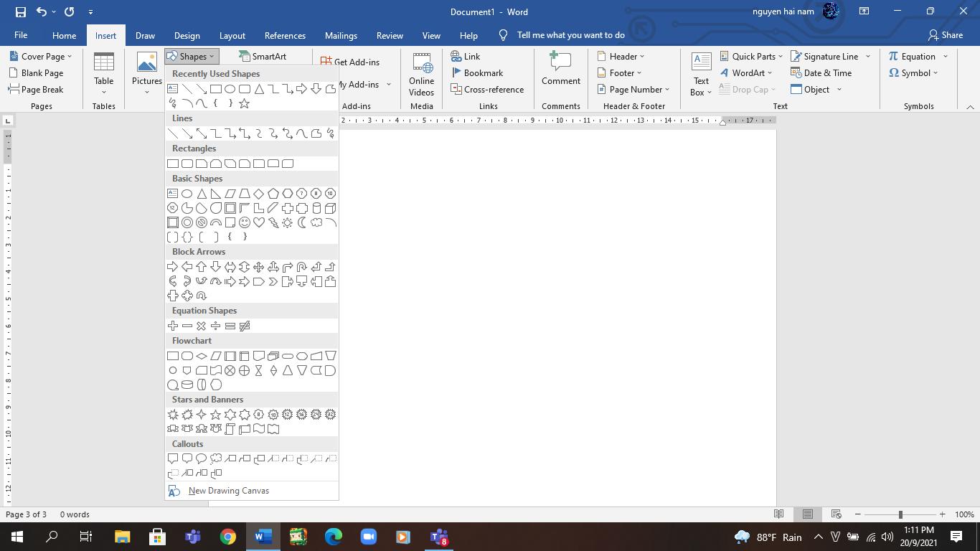Click the zoom slider handle
Screen dimensions: 980x551
[x=900, y=514]
